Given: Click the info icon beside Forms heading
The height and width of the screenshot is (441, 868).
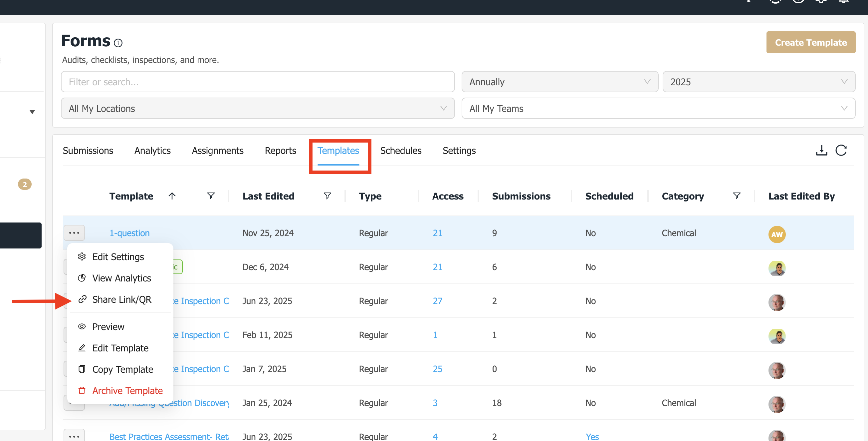Looking at the screenshot, I should tap(118, 43).
